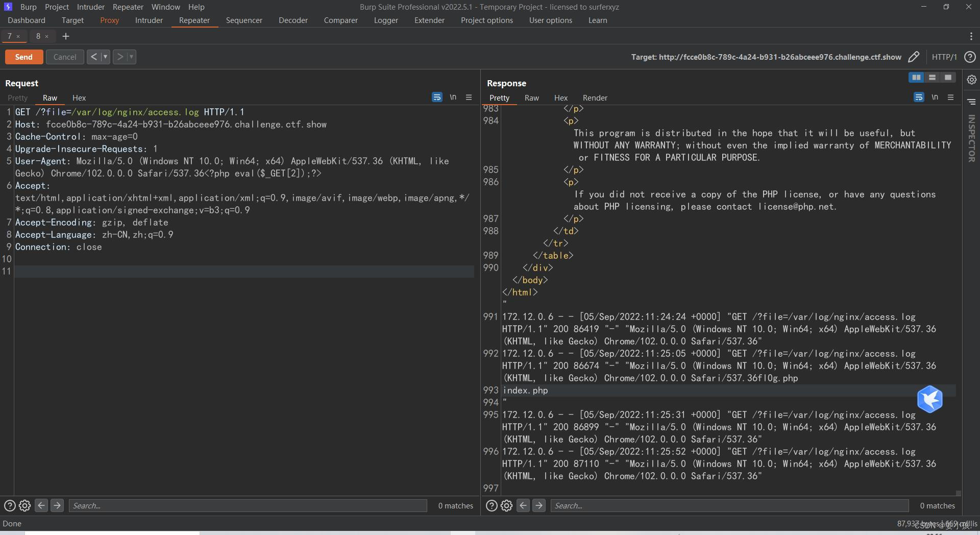Viewport: 980px width, 535px height.
Task: Click response line 993 index.php
Action: point(526,390)
